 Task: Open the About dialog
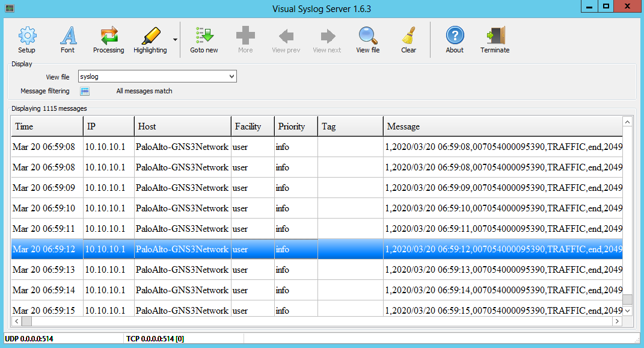click(x=454, y=40)
